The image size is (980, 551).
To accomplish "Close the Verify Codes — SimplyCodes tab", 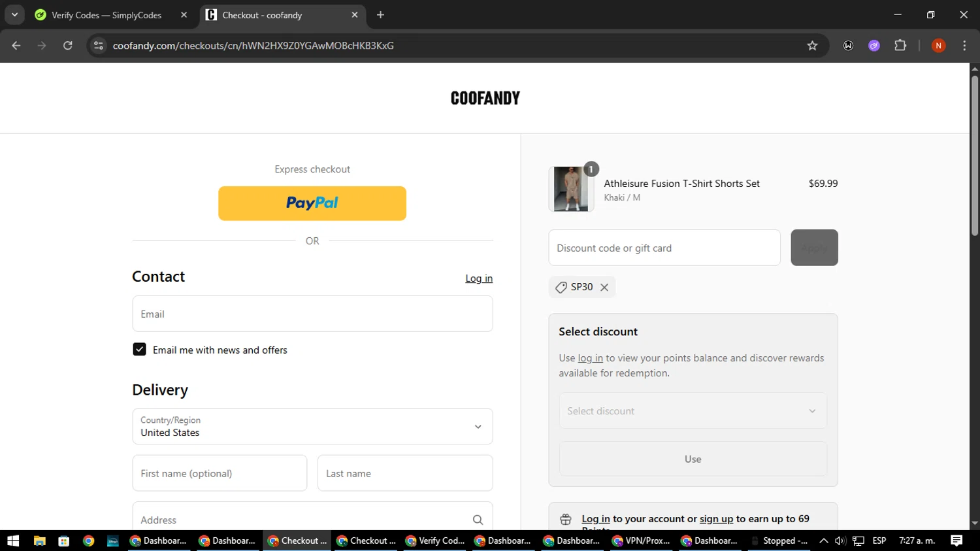I will tap(184, 14).
